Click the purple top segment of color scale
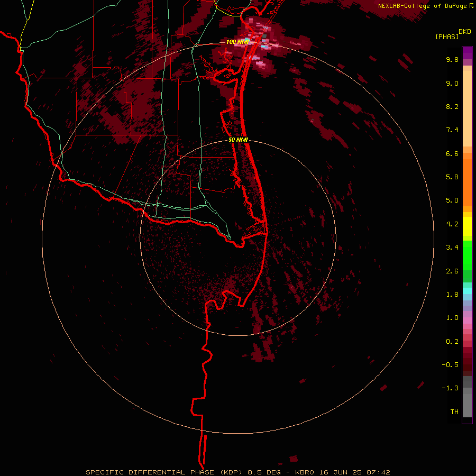This screenshot has width=476, height=476. (x=467, y=53)
